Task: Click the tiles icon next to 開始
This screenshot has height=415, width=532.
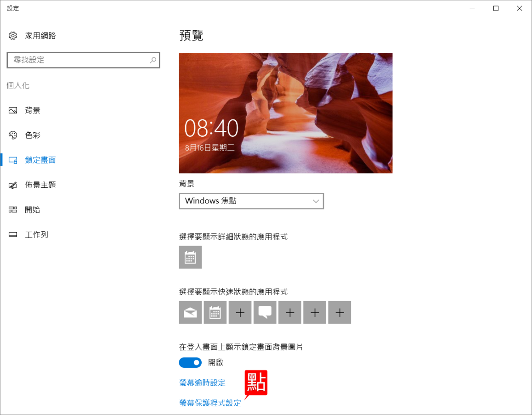Action: pos(13,210)
